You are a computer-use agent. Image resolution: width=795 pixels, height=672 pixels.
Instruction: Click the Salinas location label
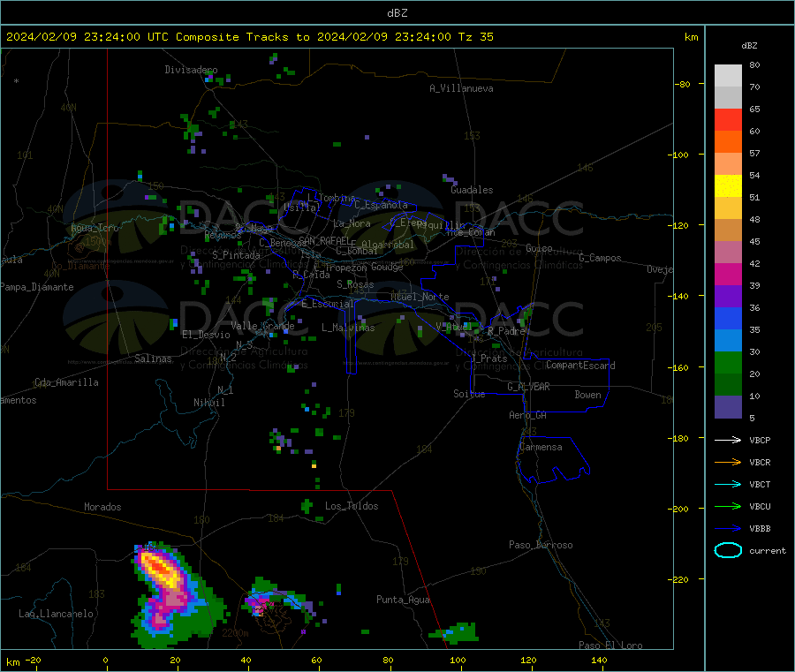(153, 359)
